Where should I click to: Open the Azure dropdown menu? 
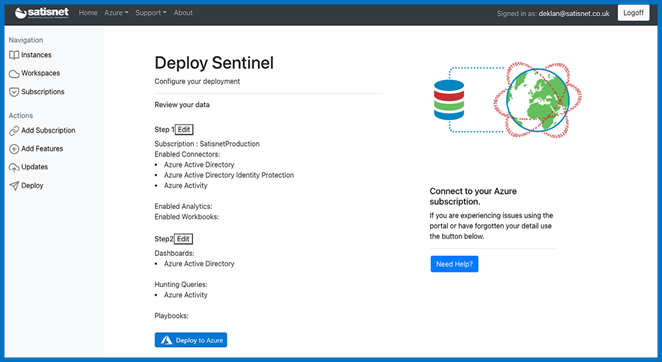click(116, 13)
